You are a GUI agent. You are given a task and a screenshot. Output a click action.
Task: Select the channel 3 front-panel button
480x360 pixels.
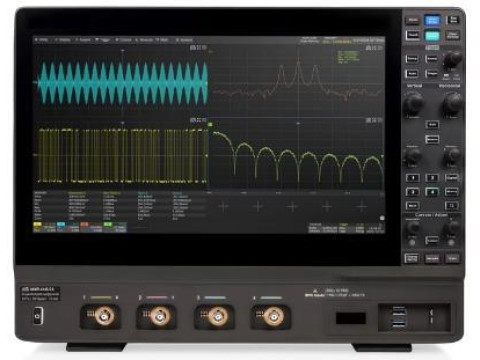point(412,192)
